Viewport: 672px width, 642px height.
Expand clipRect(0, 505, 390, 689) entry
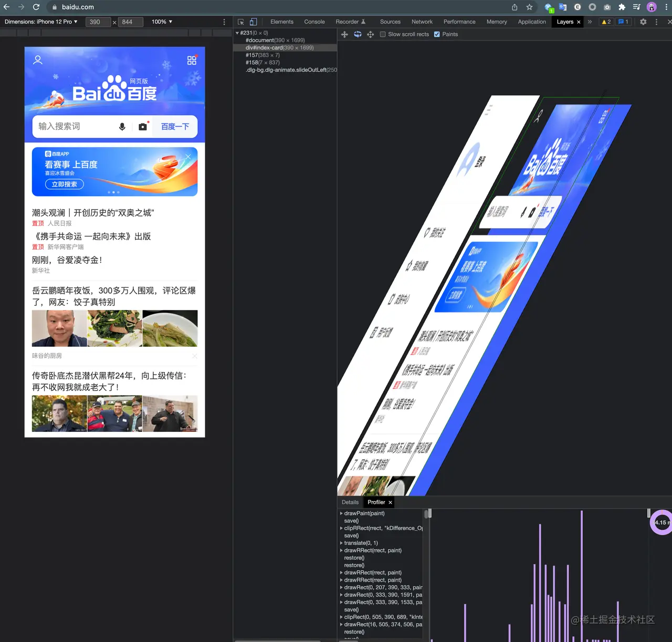click(x=341, y=617)
